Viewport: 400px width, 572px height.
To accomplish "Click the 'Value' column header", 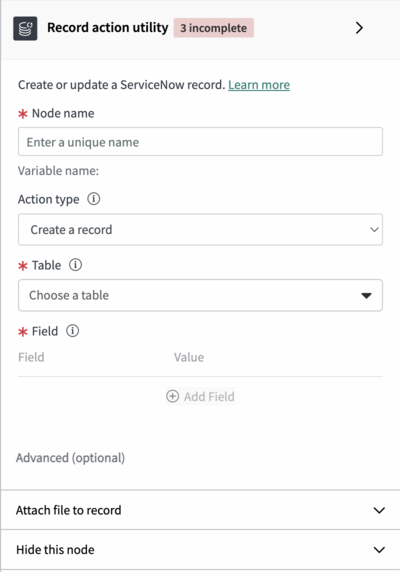I will pos(189,357).
